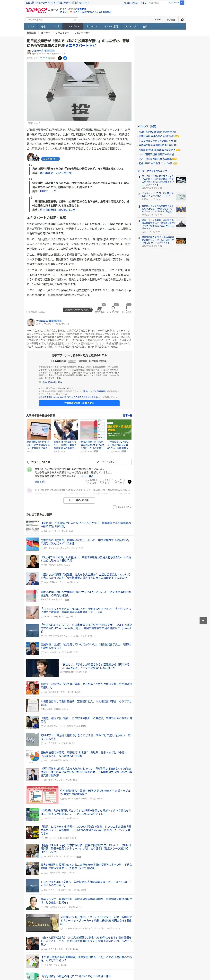Open the 有料 navigation tab
Viewport: 210px width, 980px height.
coord(145,27)
